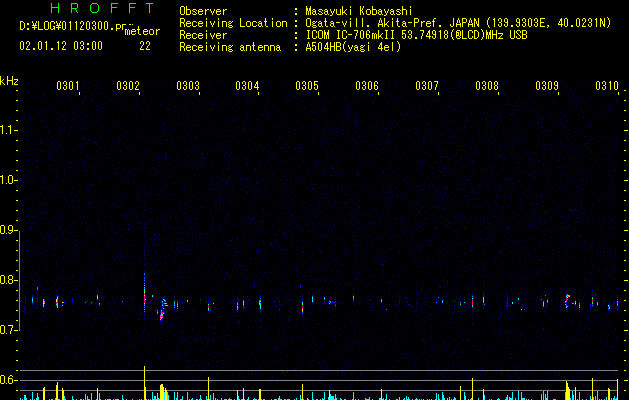
Task: Click the 0306 time marker
Action: (x=367, y=86)
